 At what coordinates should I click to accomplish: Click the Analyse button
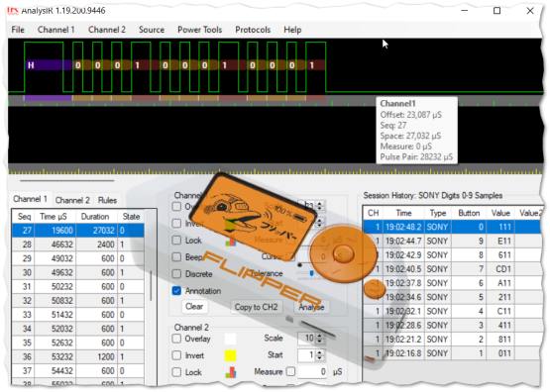coord(311,307)
